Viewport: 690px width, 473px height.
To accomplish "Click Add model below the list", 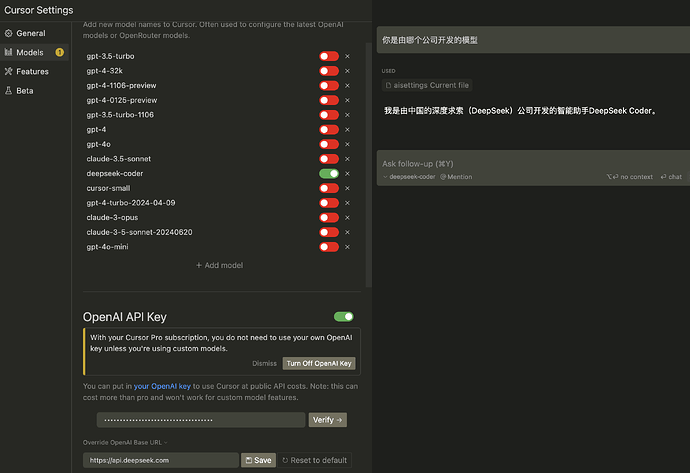I will coord(219,265).
